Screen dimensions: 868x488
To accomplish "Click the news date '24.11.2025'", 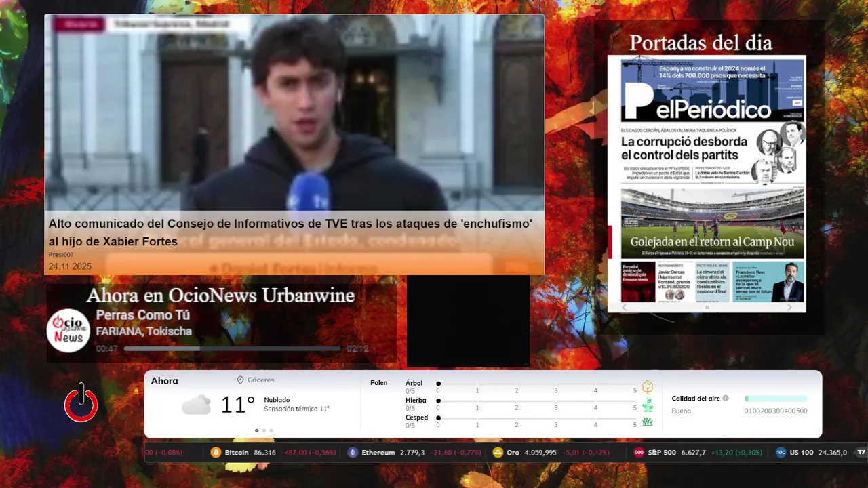I will pos(70,266).
